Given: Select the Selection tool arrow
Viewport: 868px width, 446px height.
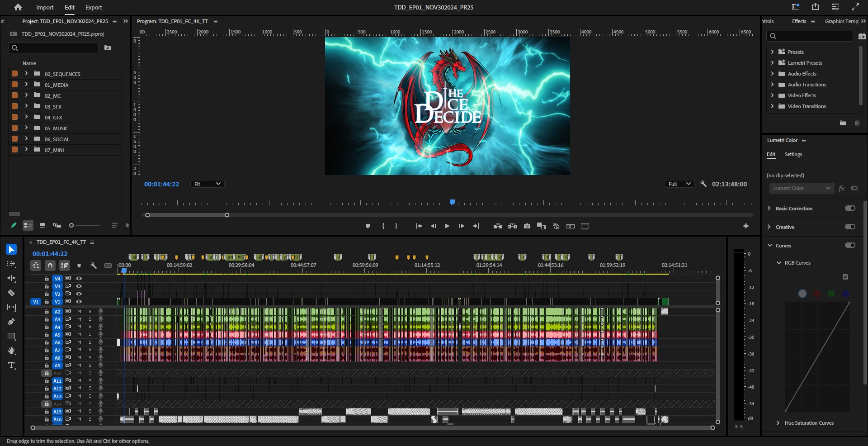Looking at the screenshot, I should [x=12, y=249].
